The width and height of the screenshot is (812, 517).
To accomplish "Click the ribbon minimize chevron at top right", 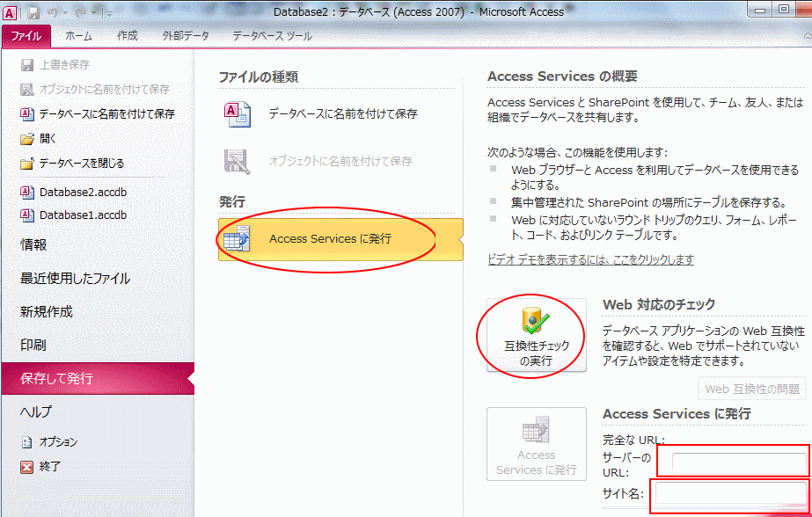I will [808, 36].
